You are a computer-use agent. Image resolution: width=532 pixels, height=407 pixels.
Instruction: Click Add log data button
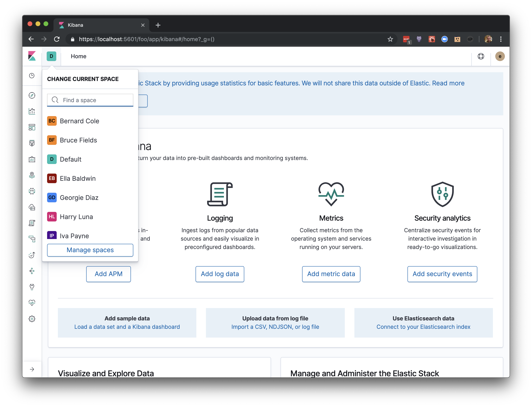(x=220, y=274)
